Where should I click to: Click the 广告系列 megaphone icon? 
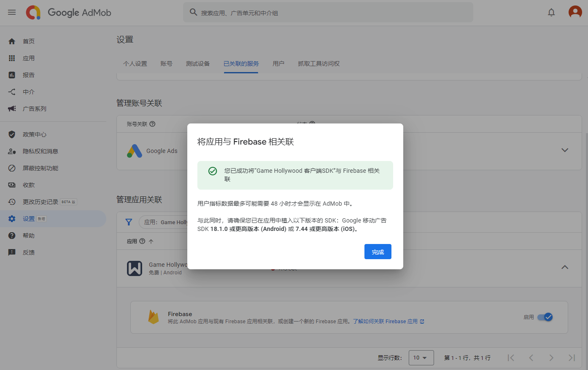tap(12, 109)
